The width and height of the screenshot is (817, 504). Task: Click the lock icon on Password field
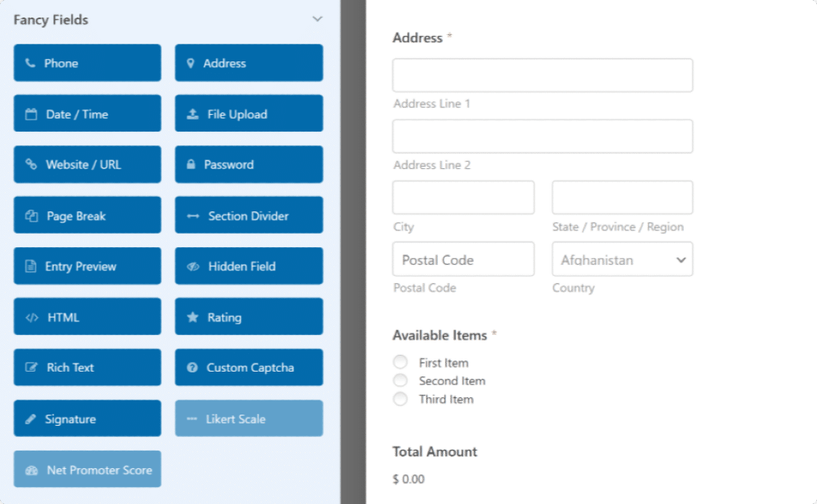click(191, 165)
